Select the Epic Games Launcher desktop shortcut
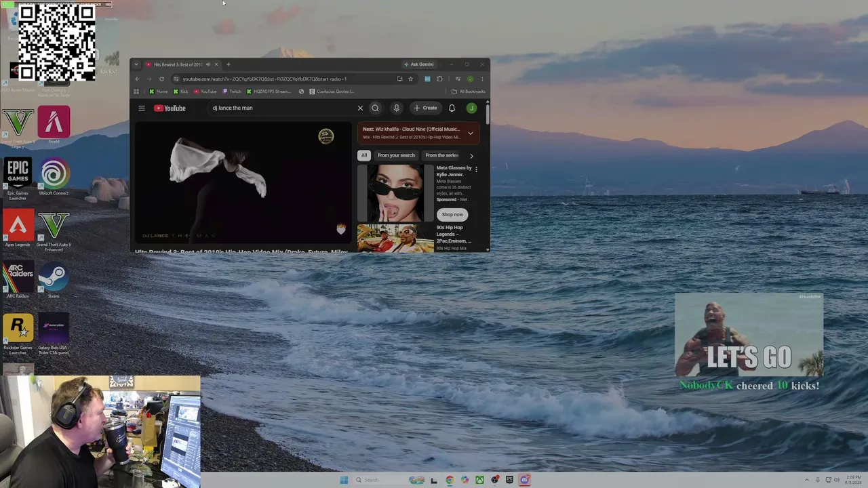The width and height of the screenshot is (868, 488). (18, 179)
